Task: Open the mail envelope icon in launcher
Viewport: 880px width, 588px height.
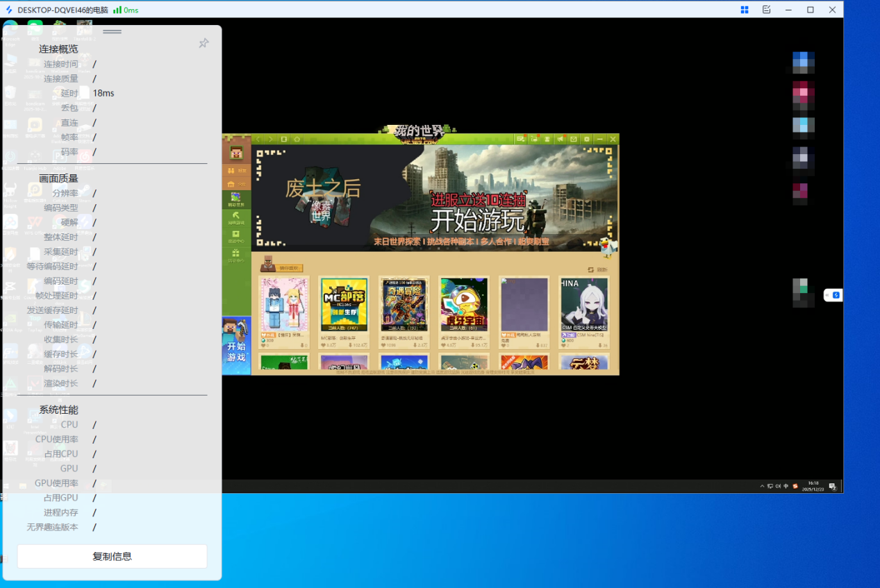Action: pos(574,140)
